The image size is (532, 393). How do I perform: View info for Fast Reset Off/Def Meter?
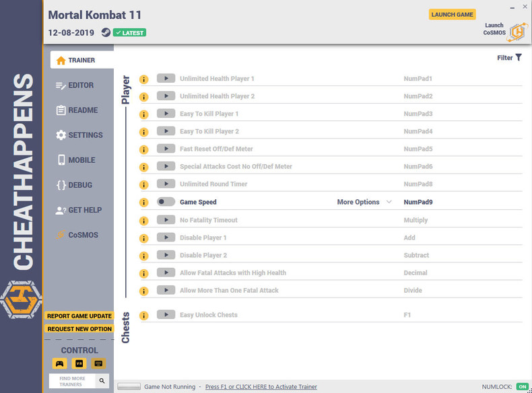144,149
